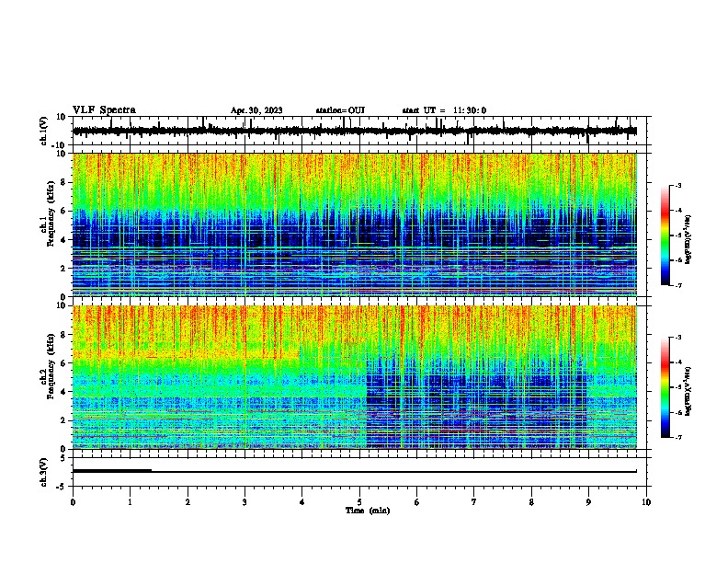
Task: Click time axis tick label "0"
Action: click(x=73, y=502)
